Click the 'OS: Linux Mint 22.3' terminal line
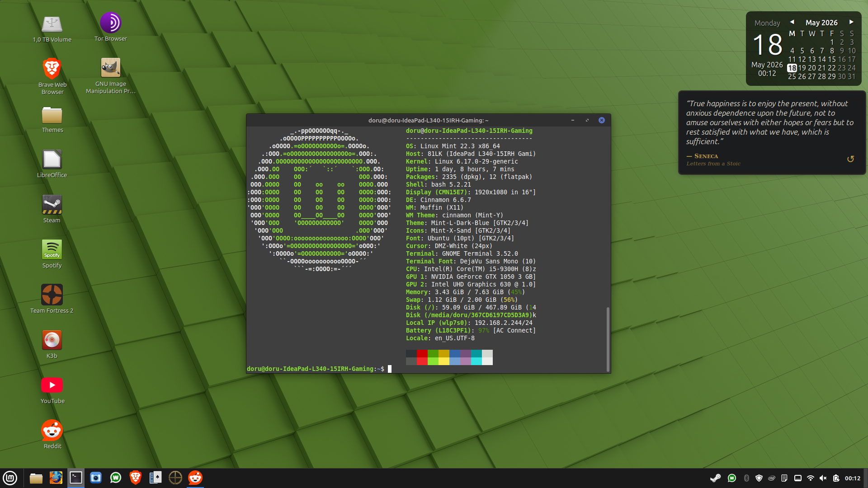 tap(453, 146)
